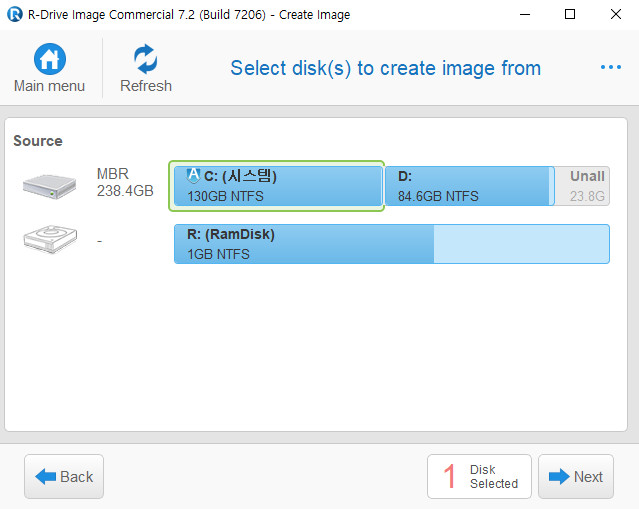This screenshot has width=639, height=509.
Task: Select the D: 84.6GB NTFS partition
Action: 469,186
